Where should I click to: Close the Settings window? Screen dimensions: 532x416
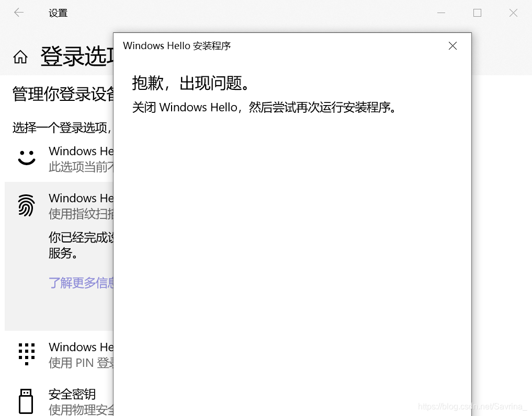point(513,13)
